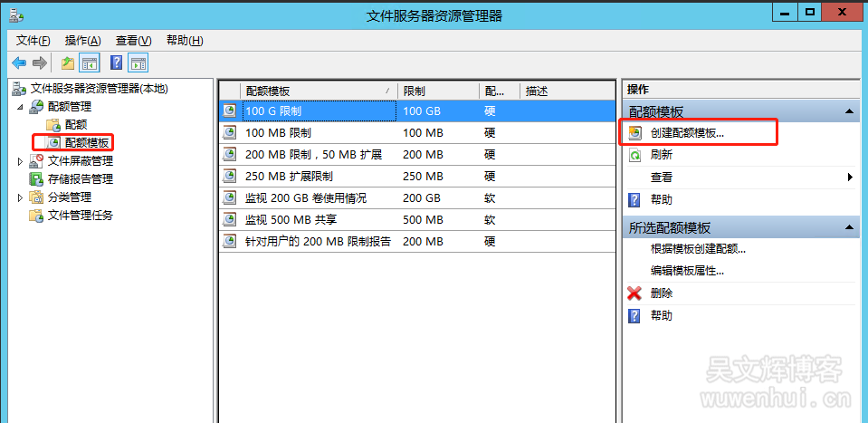This screenshot has width=868, height=423.
Task: Click the green refresh icon in actions
Action: tap(634, 155)
